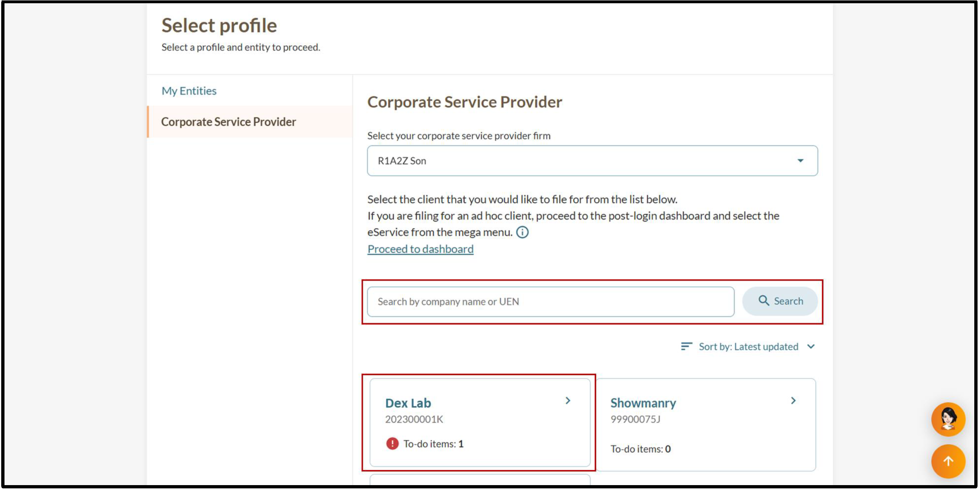Click the info icon beside mega menu text
The width and height of the screenshot is (980, 490).
(523, 232)
